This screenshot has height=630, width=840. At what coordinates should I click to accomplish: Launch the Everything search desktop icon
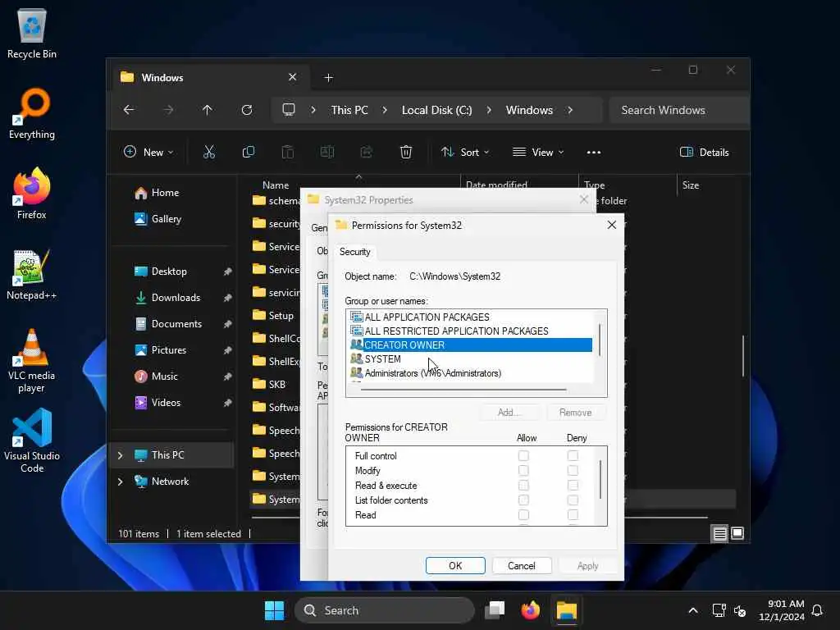[32, 114]
